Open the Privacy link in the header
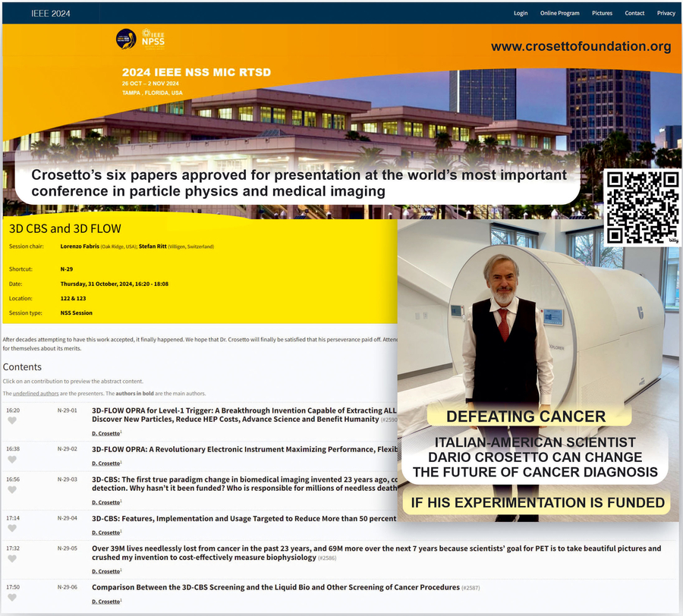This screenshot has width=683, height=616. (x=666, y=13)
